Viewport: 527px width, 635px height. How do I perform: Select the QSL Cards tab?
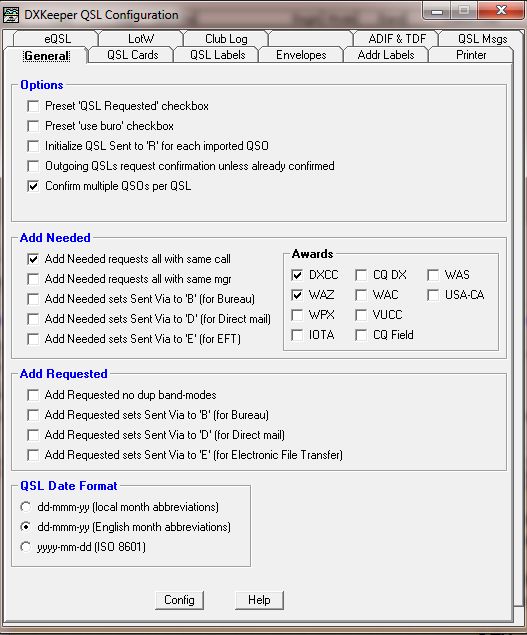click(132, 55)
